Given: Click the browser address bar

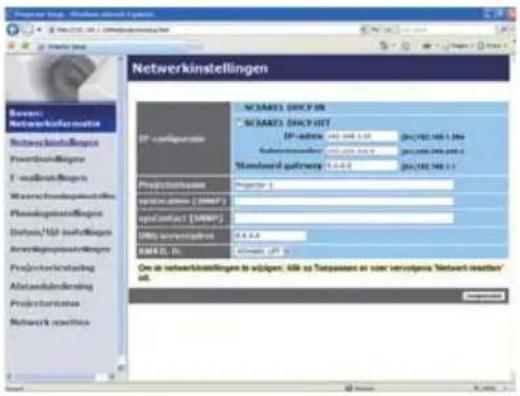Looking at the screenshot, I should tap(203, 30).
